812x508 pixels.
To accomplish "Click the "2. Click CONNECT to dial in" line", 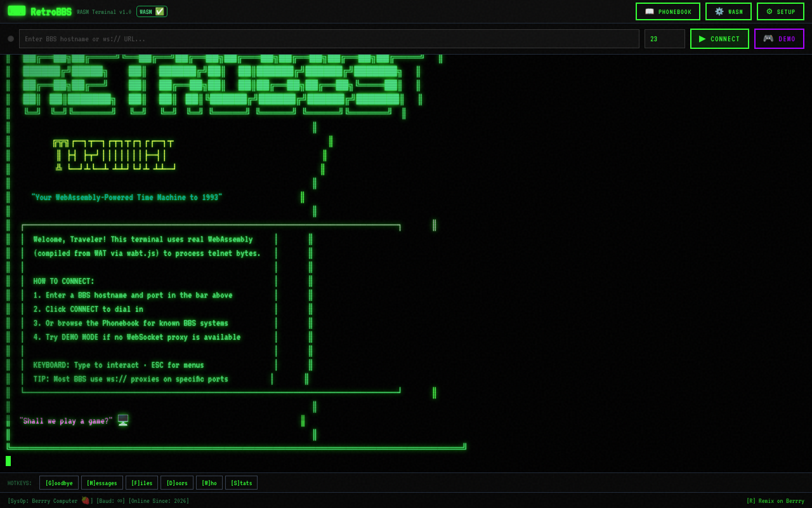I will [88, 309].
